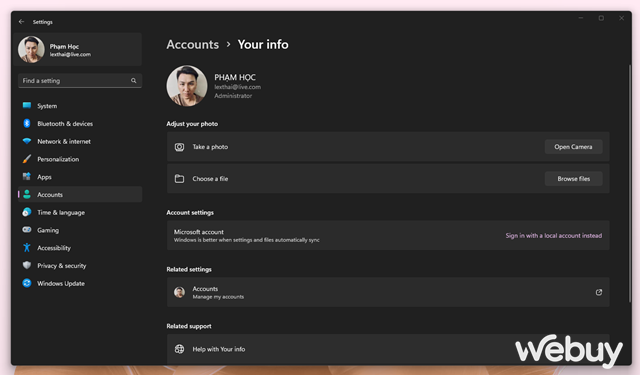
Task: Go back using the arrow icon
Action: [22, 22]
